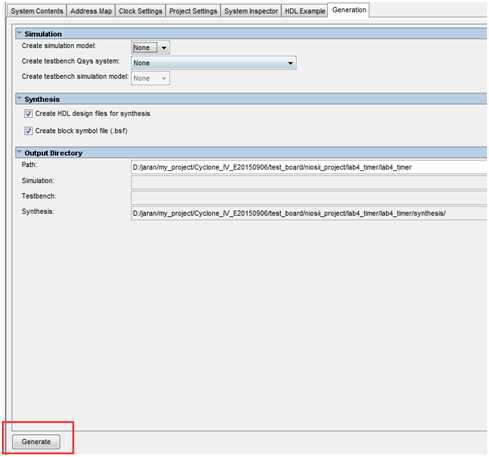This screenshot has height=457, width=489.
Task: Click the 'Create testbench simulation model:' label
Action: tap(75, 76)
